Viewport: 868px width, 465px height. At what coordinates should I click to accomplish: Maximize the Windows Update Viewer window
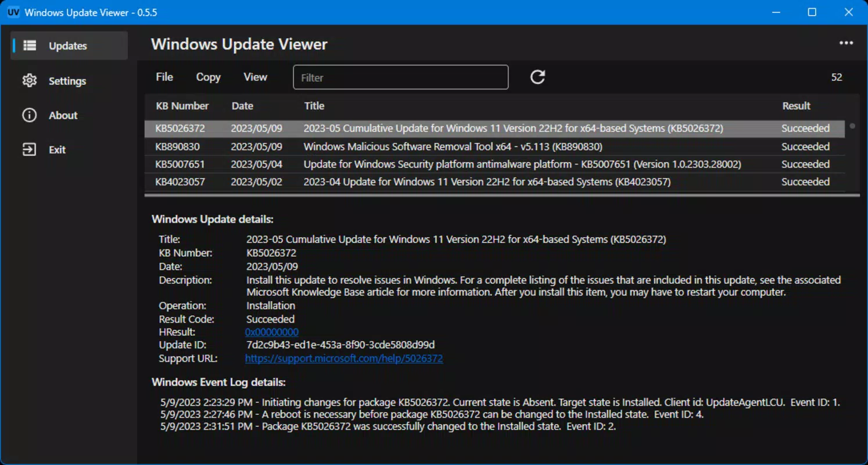click(812, 12)
